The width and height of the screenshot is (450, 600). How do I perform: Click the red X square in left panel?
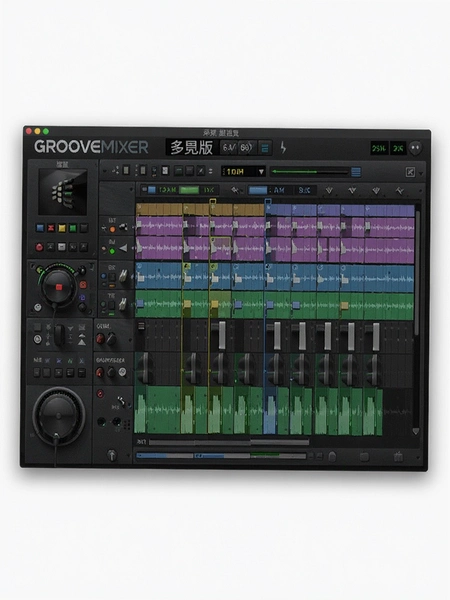pyautogui.click(x=51, y=228)
